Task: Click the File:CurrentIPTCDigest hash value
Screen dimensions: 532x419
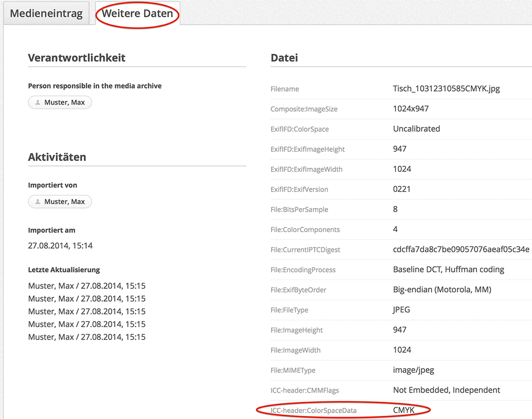Action: point(461,249)
